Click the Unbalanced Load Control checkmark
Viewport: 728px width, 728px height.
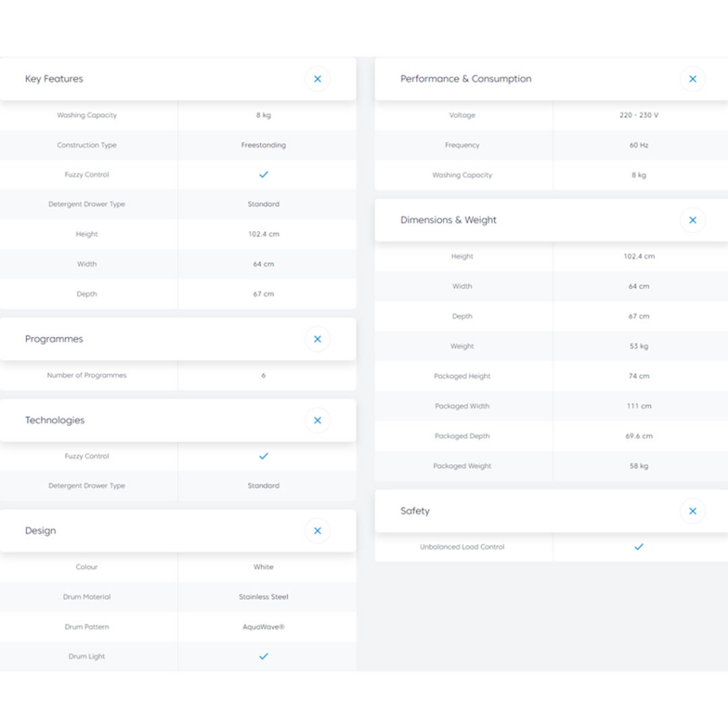[x=638, y=547]
